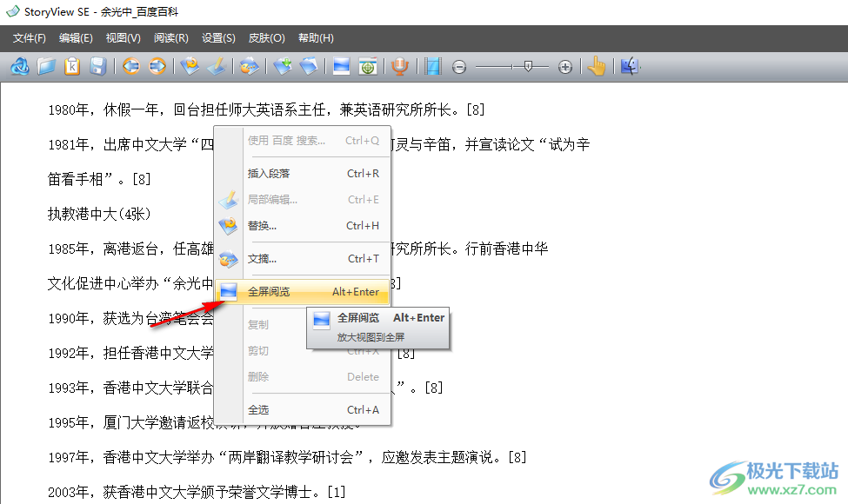Click the clipboard K paste icon
Viewport: 848px width, 504px height.
pos(72,66)
